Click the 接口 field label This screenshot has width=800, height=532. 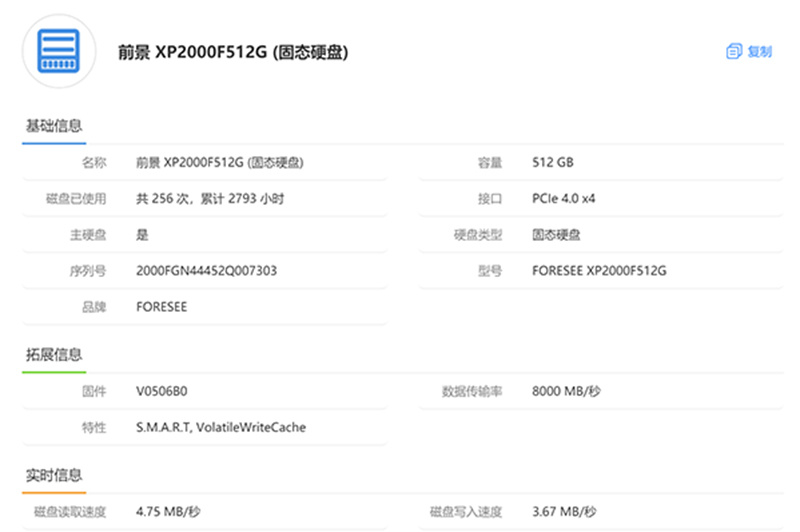[490, 198]
